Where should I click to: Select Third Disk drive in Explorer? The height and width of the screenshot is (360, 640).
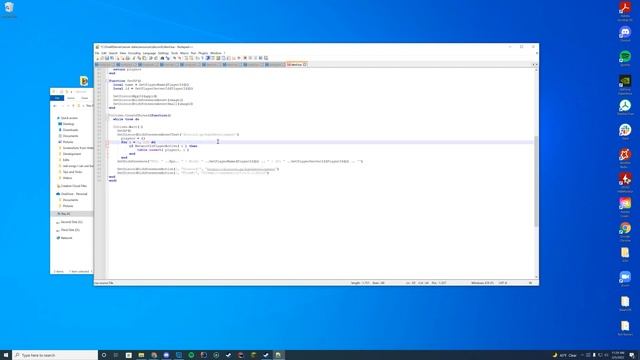click(70, 230)
